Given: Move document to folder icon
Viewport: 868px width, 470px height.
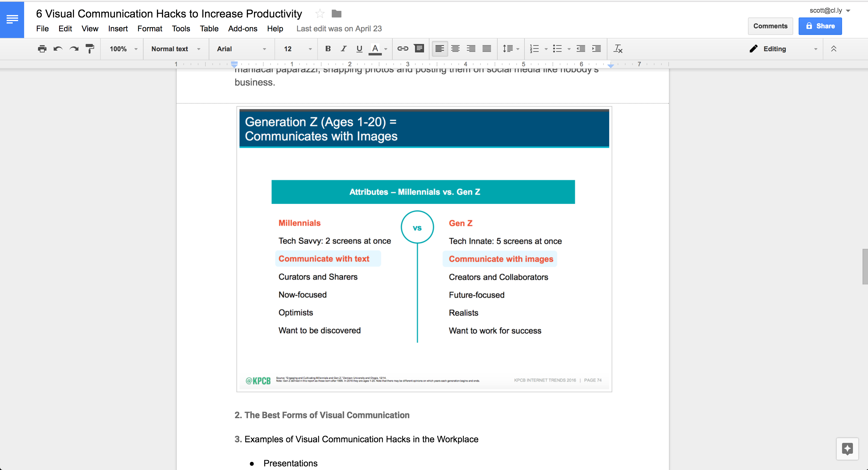Looking at the screenshot, I should [336, 14].
